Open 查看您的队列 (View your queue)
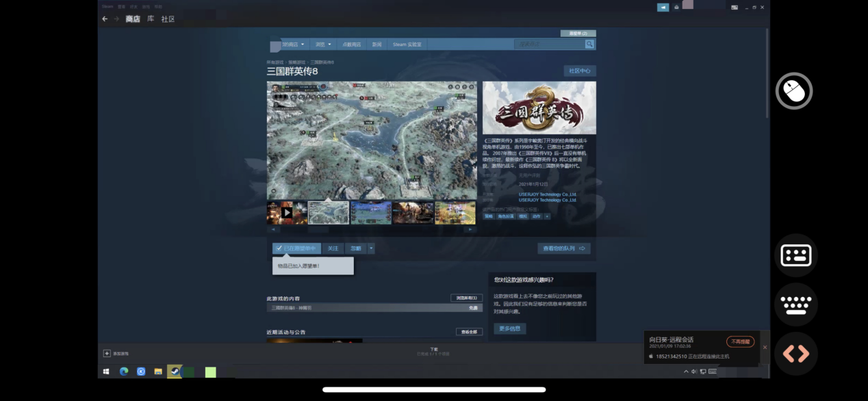The image size is (868, 401). [x=564, y=248]
